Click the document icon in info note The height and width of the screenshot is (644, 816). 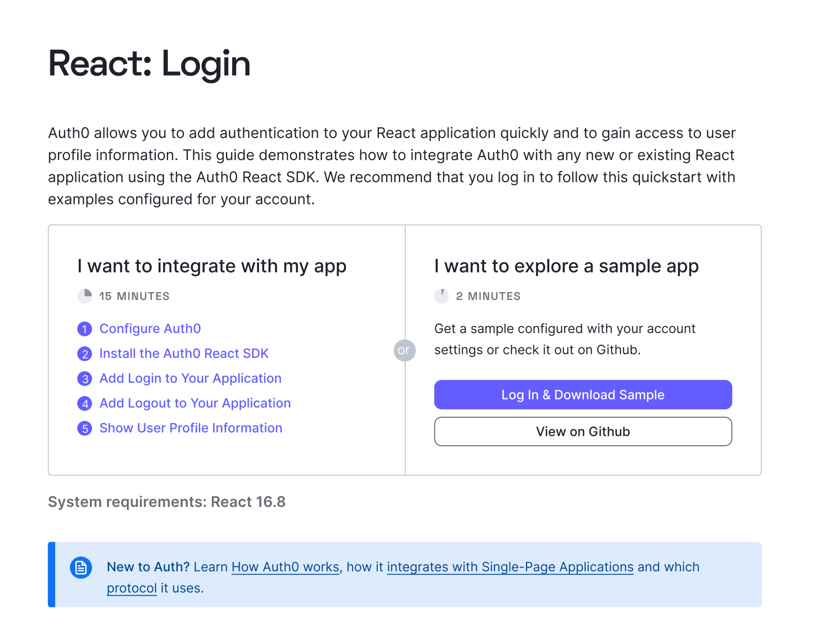(x=81, y=568)
